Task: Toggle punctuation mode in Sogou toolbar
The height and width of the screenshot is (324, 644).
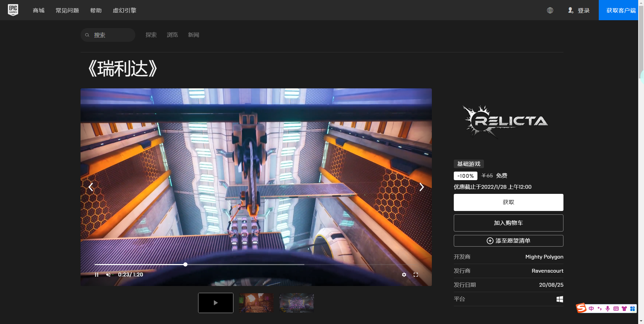Action: (599, 308)
